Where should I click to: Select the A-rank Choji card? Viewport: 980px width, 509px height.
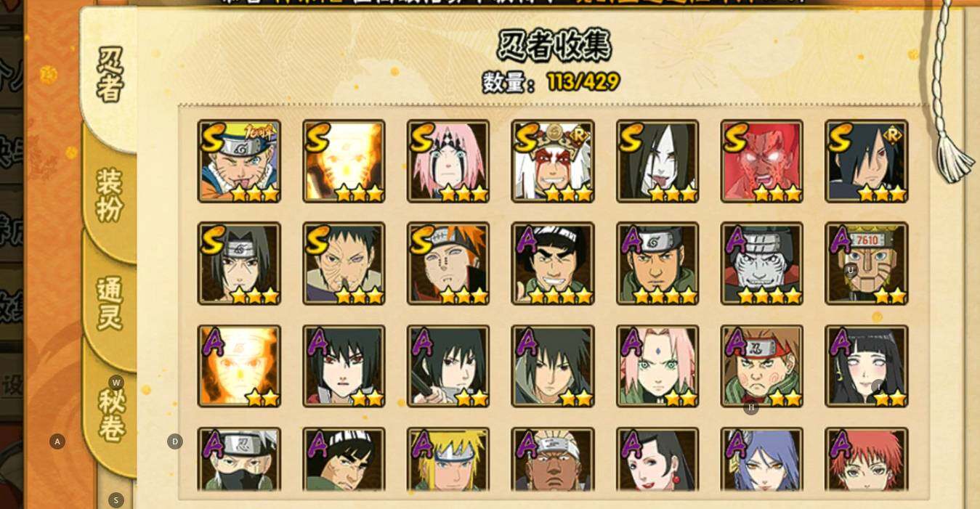pyautogui.click(x=762, y=366)
